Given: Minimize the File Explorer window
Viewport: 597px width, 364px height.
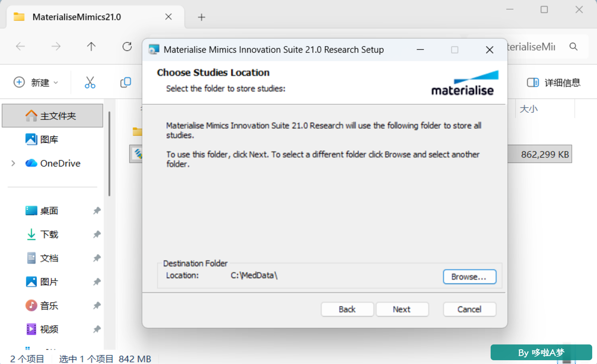Looking at the screenshot, I should tap(510, 10).
